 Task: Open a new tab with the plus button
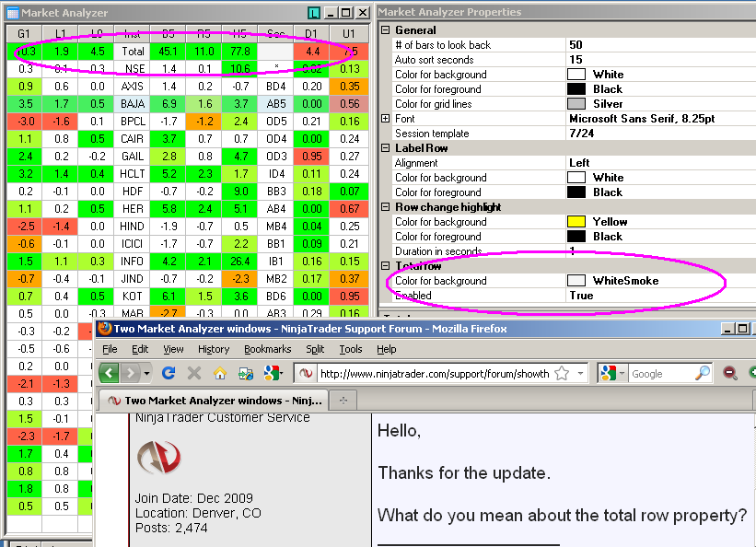pyautogui.click(x=343, y=401)
